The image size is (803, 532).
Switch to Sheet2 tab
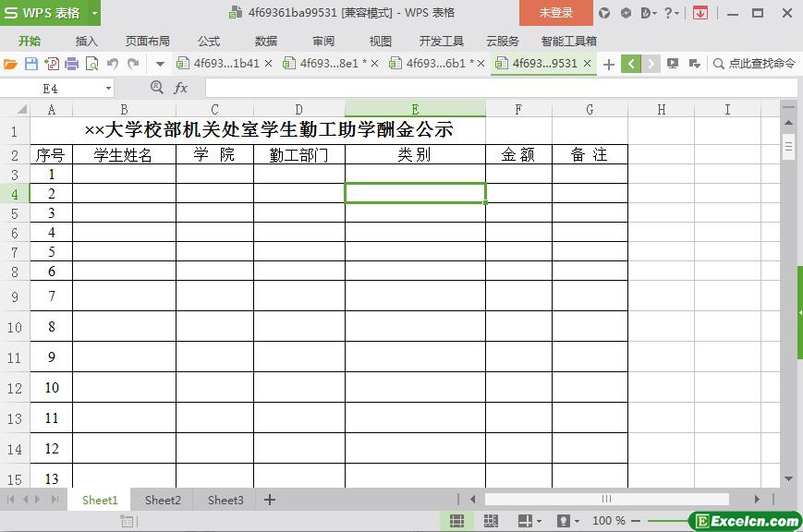pos(163,501)
